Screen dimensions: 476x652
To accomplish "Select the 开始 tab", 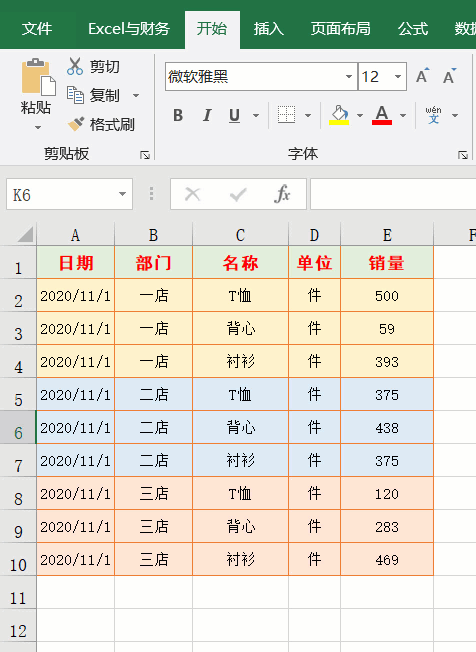I will point(212,29).
